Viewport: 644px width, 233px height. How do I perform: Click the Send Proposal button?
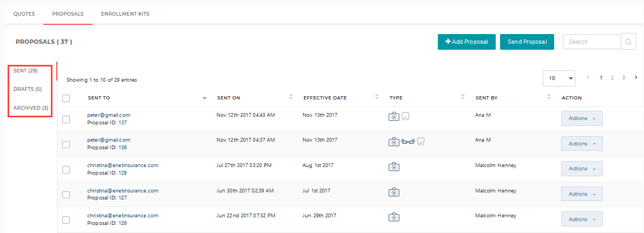[527, 42]
